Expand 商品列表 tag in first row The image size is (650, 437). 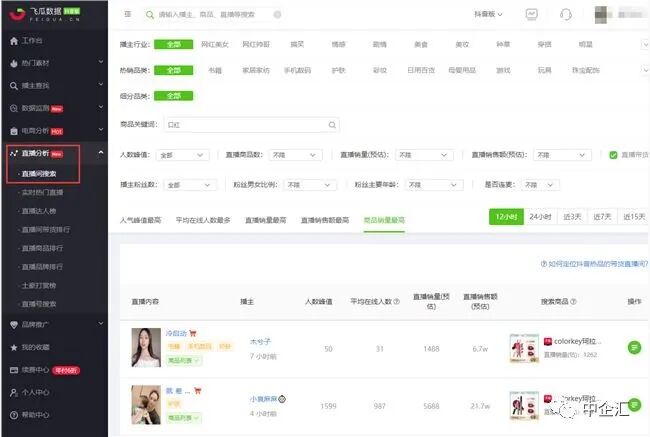pyautogui.click(x=183, y=360)
